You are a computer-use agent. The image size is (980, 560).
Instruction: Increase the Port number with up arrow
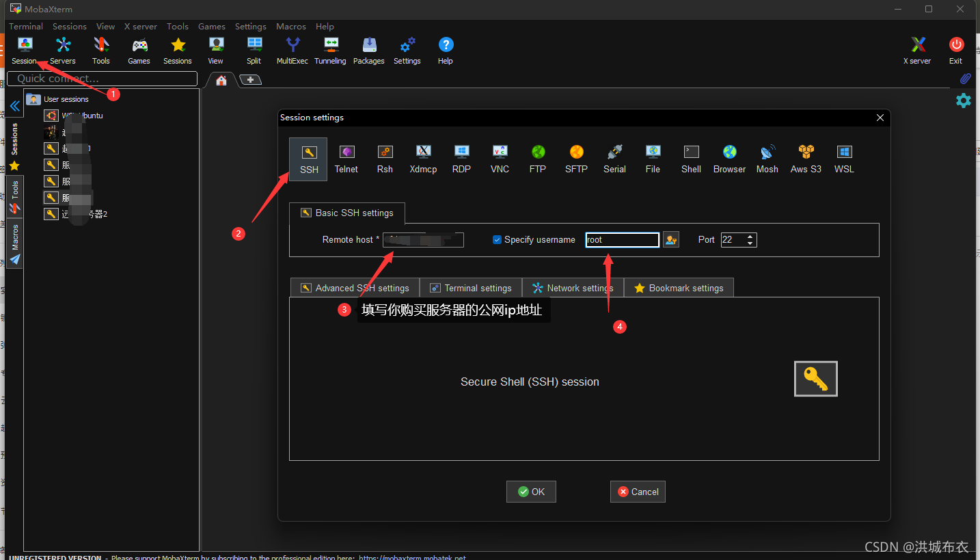750,237
